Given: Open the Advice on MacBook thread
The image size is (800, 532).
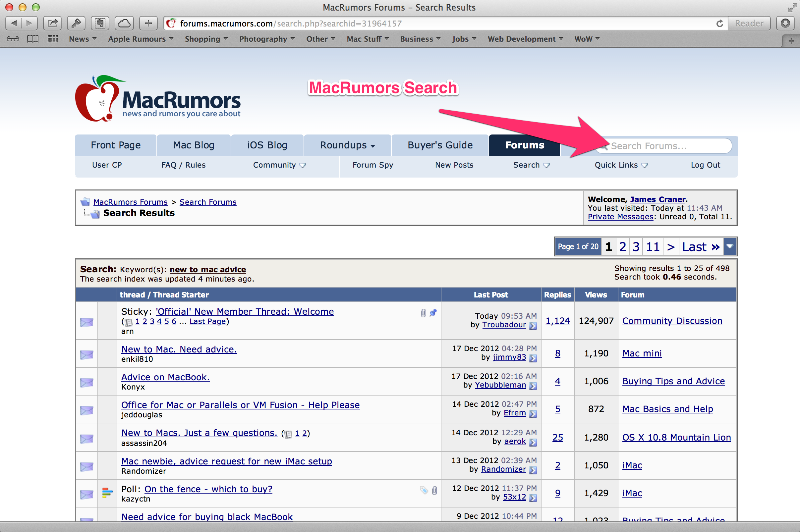Looking at the screenshot, I should [166, 377].
